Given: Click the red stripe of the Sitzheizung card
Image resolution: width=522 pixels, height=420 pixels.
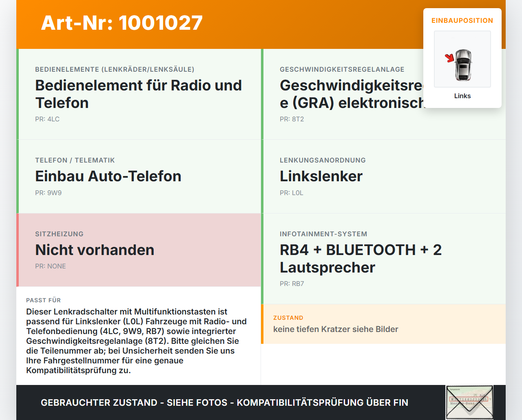Looking at the screenshot, I should pyautogui.click(x=17, y=250).
